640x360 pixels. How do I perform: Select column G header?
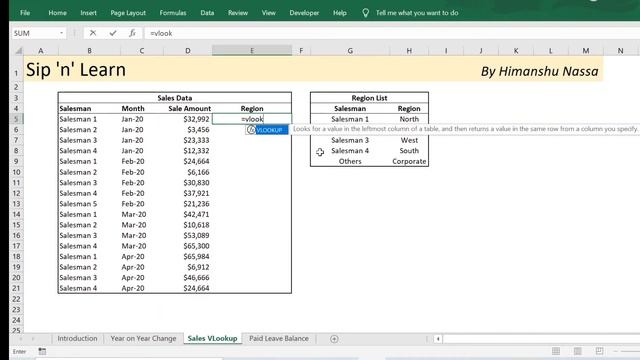click(x=350, y=51)
